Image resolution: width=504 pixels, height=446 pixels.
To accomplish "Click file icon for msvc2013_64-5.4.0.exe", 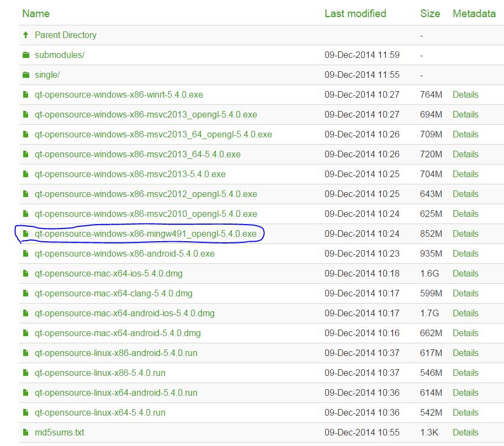I will click(26, 154).
